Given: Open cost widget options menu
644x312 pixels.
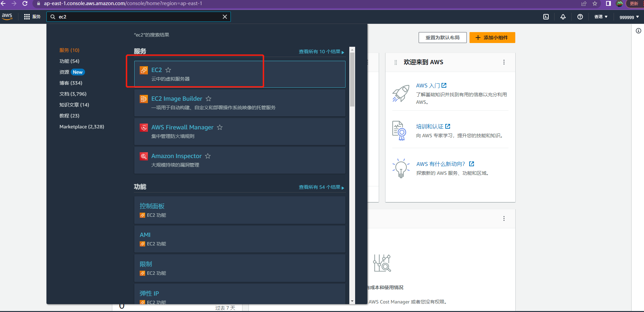Looking at the screenshot, I should coord(504,218).
